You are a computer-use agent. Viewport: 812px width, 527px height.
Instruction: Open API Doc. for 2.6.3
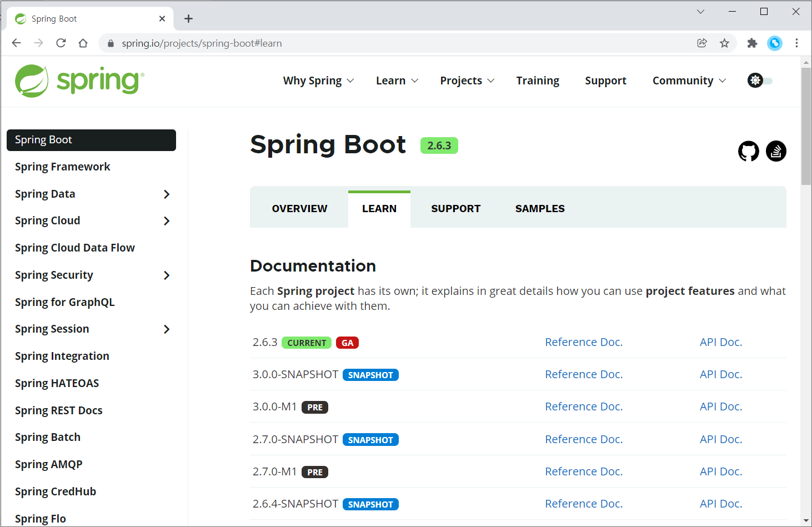[721, 342]
